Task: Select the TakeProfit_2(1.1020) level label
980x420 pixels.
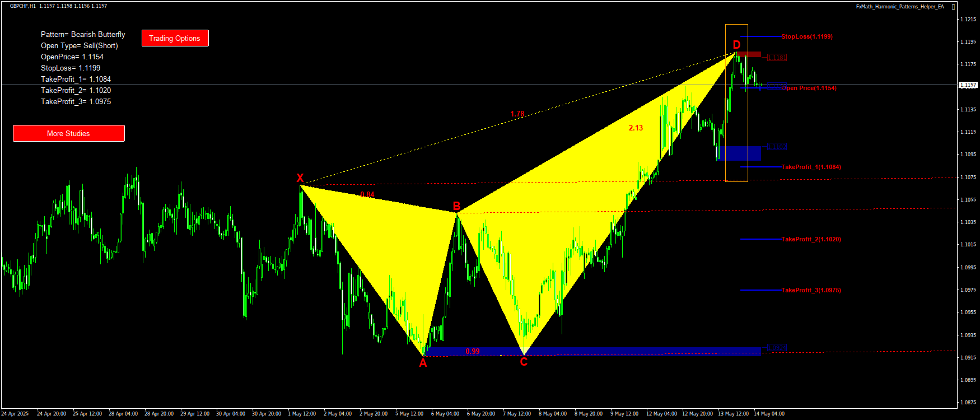Action: tap(811, 239)
